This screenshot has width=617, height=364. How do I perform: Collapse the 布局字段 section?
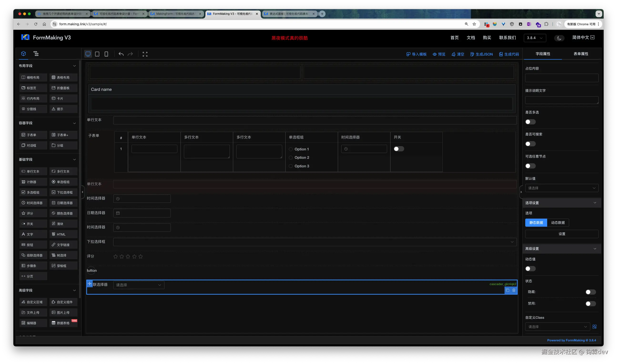[x=74, y=66]
